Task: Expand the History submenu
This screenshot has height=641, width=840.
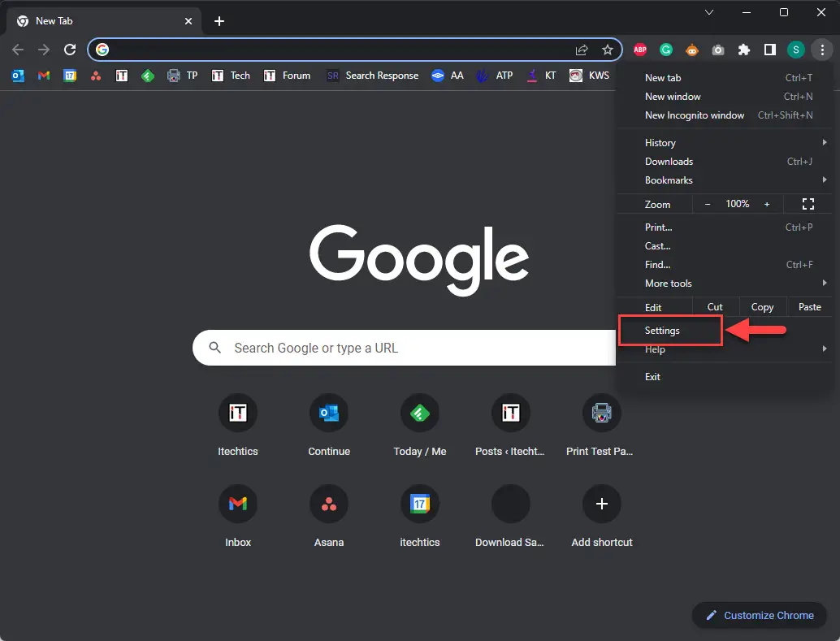Action: 725,142
